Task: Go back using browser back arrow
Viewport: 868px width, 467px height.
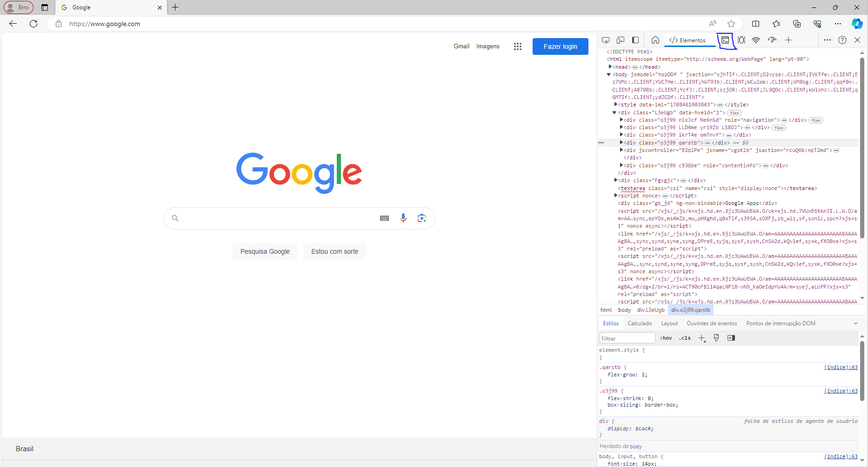Action: point(13,24)
